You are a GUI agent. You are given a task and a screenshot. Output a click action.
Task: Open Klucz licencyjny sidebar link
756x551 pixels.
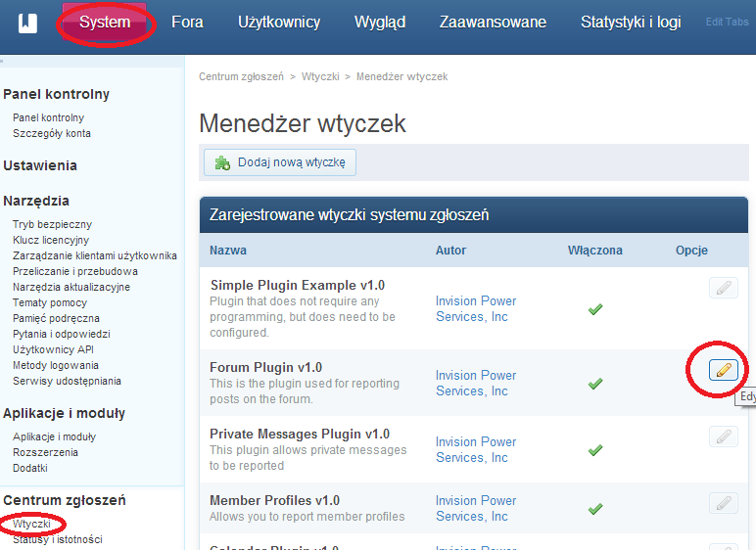(x=51, y=240)
